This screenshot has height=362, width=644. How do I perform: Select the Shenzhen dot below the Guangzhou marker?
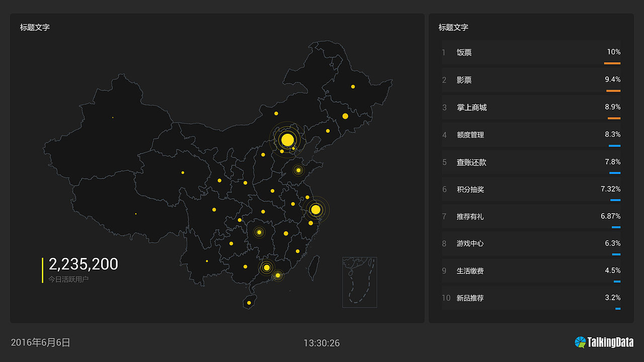point(277,276)
